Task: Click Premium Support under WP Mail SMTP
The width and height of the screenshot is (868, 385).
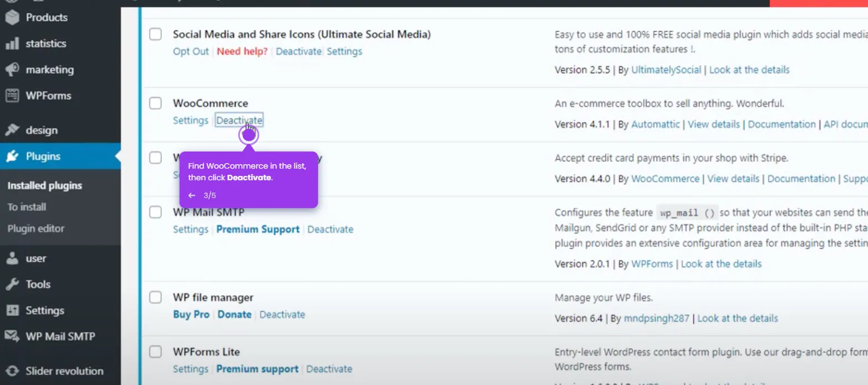Action: [258, 229]
